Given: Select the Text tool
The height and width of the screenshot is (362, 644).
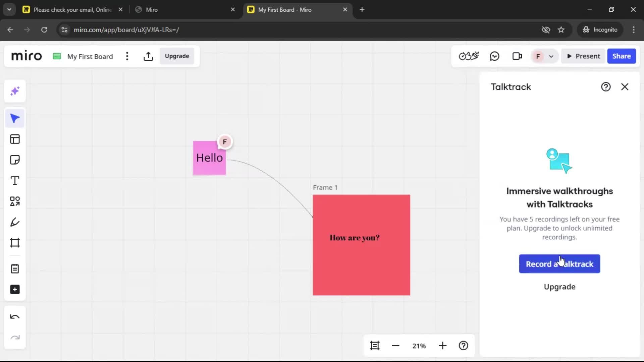Looking at the screenshot, I should [x=15, y=181].
